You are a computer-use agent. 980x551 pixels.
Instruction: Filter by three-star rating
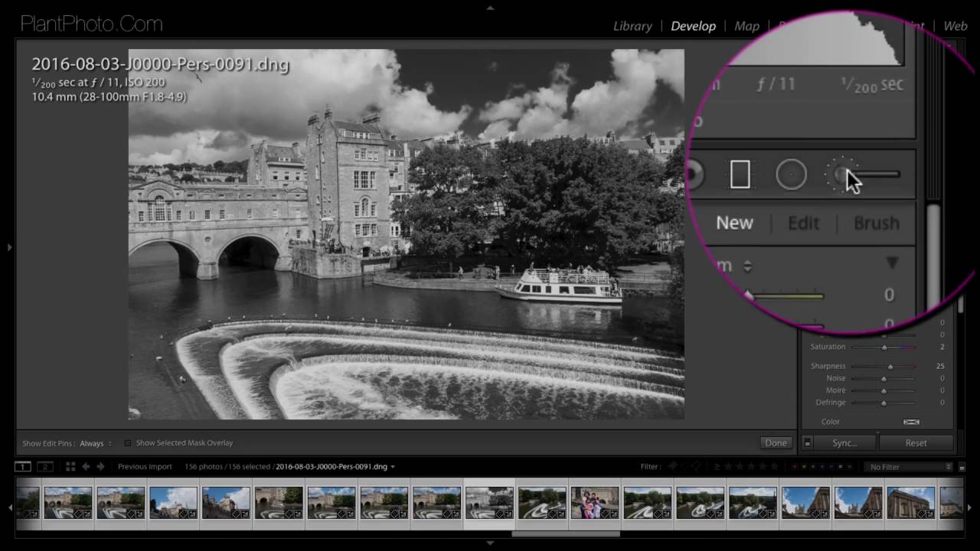751,467
